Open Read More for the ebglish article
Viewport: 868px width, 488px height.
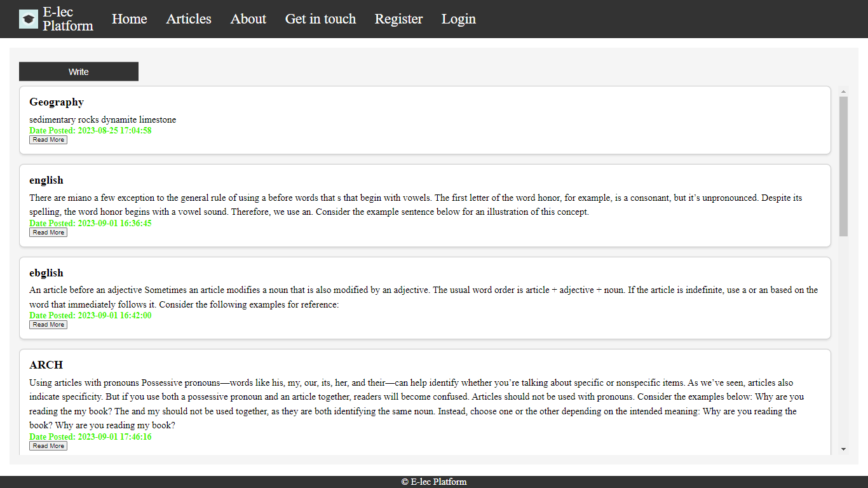point(48,325)
